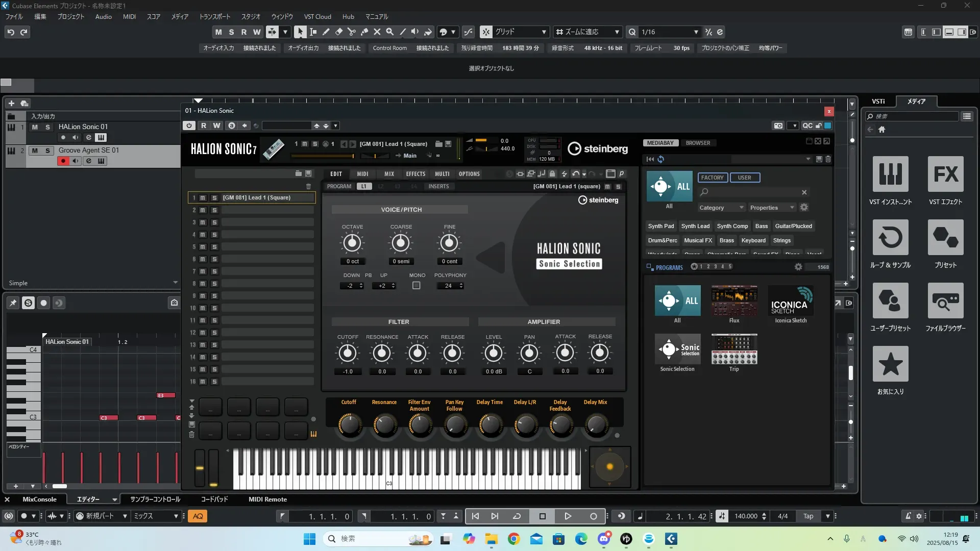Select the Mute X tool
Image resolution: width=980 pixels, height=551 pixels.
[x=377, y=32]
